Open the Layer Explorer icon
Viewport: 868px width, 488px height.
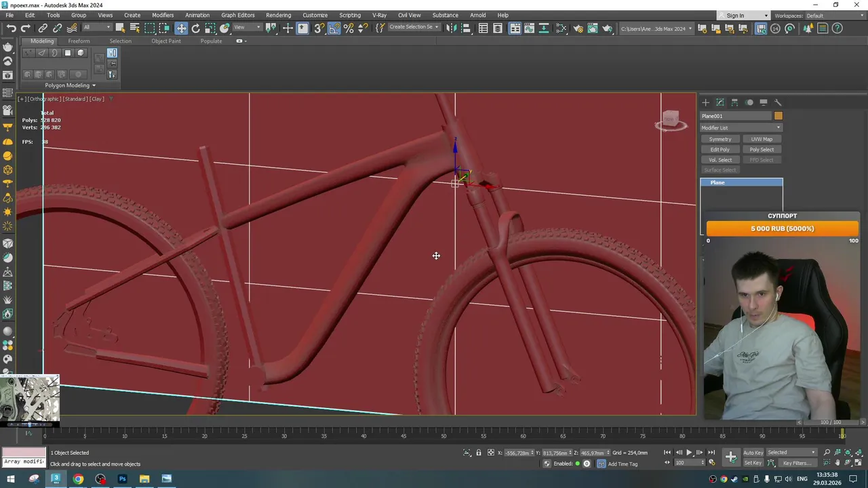coord(498,28)
